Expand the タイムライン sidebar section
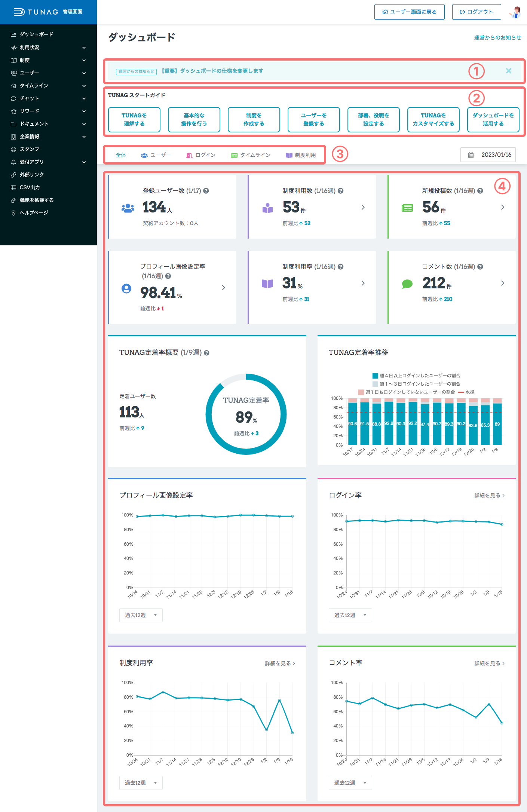527x812 pixels. pos(48,86)
